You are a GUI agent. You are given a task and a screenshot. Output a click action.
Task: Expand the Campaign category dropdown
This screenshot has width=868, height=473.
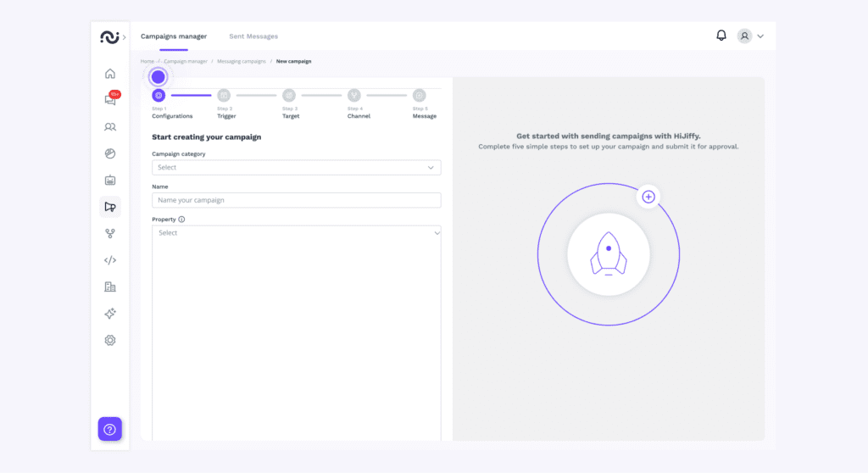coord(296,168)
